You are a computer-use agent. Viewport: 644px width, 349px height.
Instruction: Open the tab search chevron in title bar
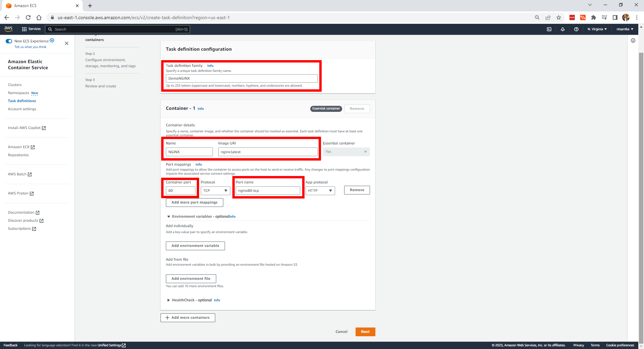[x=590, y=5]
